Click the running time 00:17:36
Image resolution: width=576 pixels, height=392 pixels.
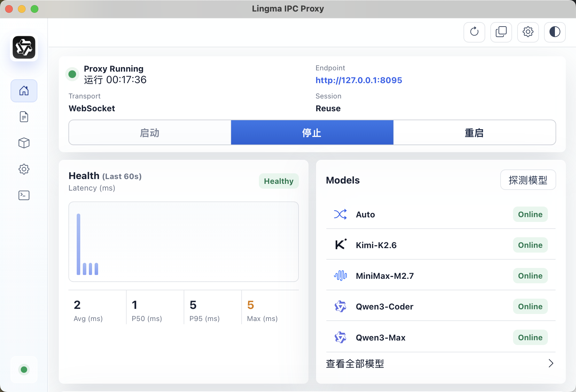[126, 80]
